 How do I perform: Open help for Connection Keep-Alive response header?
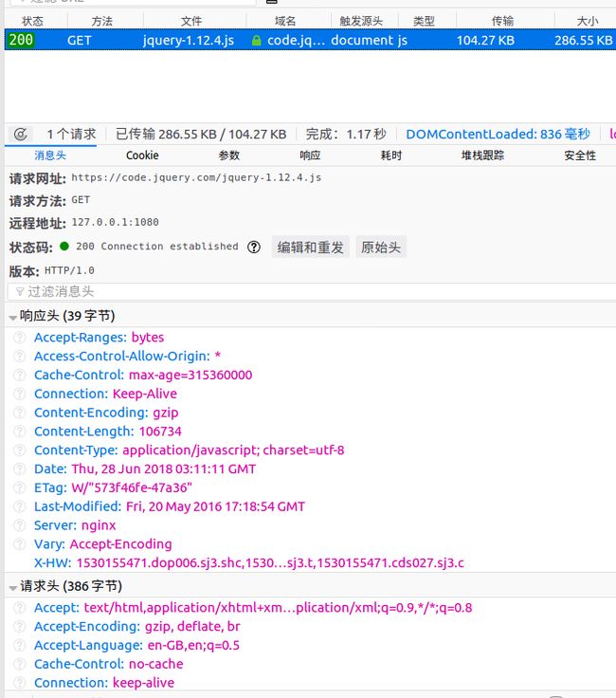click(20, 394)
